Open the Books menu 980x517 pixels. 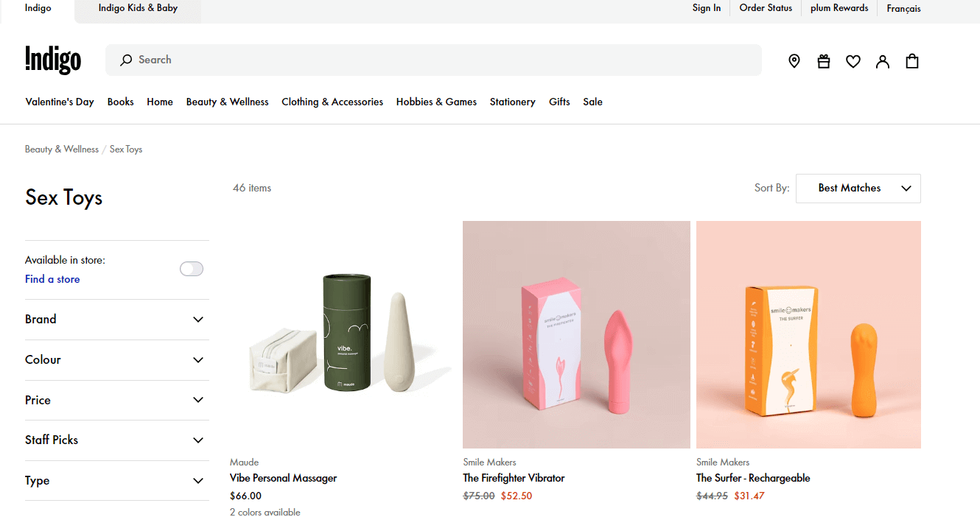(121, 102)
